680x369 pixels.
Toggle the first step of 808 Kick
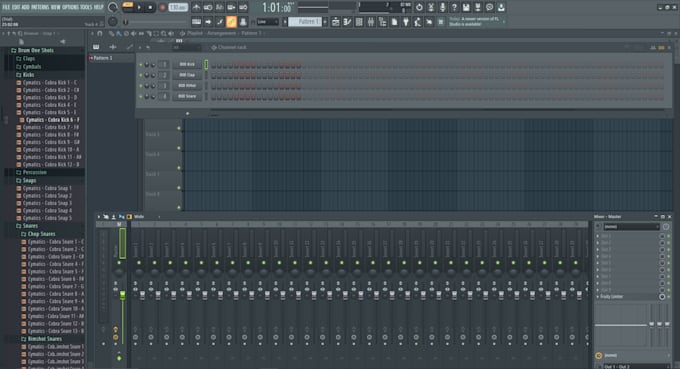tap(213, 66)
